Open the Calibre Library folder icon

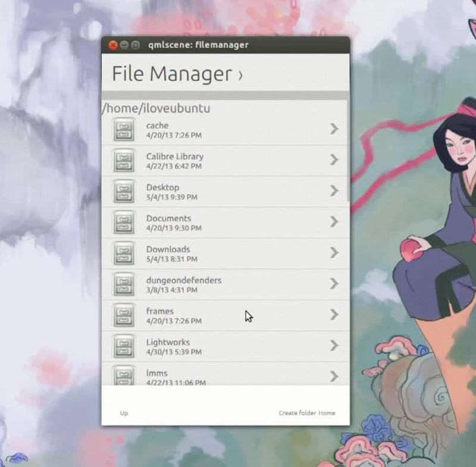(124, 161)
